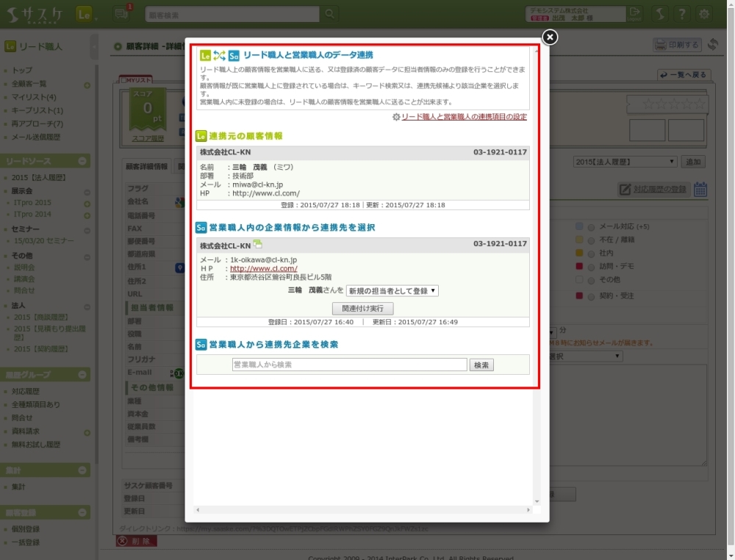Screen dimensions: 735x560
Task: Close the data linkage popup dialog
Action: tap(550, 37)
